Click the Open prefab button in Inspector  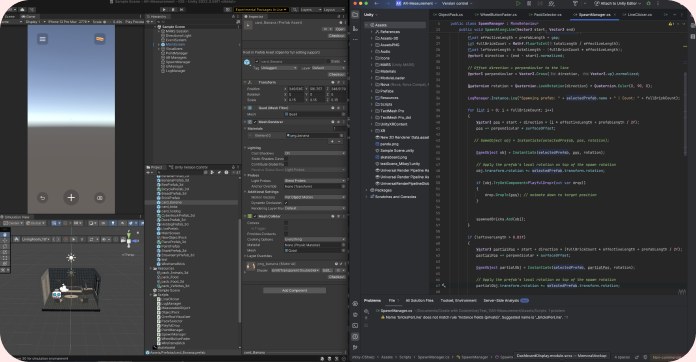[340, 29]
